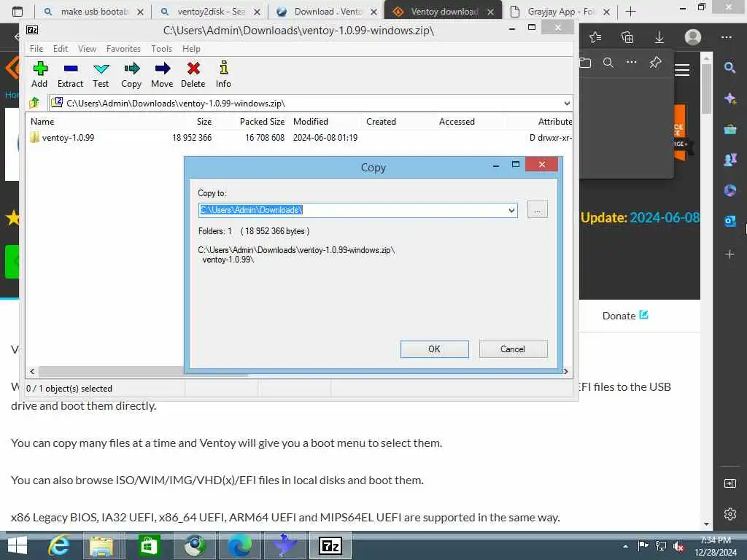Run the Test archive tool
This screenshot has width=747, height=560.
[101, 74]
